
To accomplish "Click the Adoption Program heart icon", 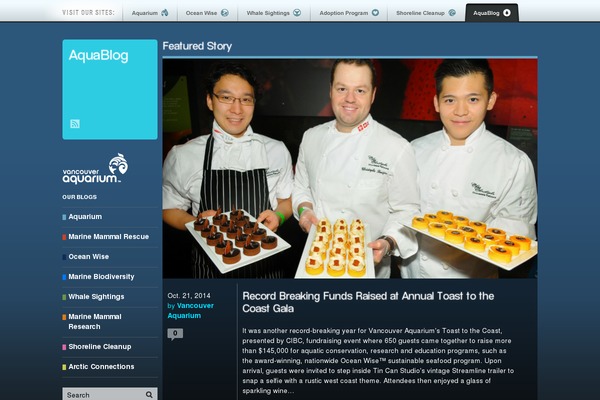I will 375,13.
